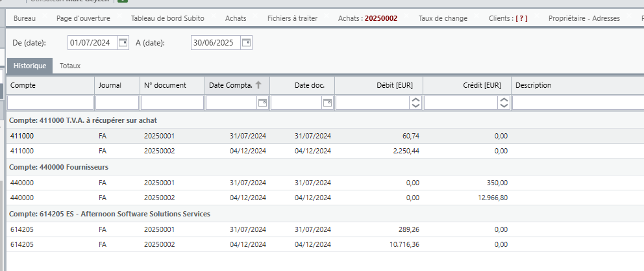Switch to the Bureau tab
644x271 pixels.
25,18
